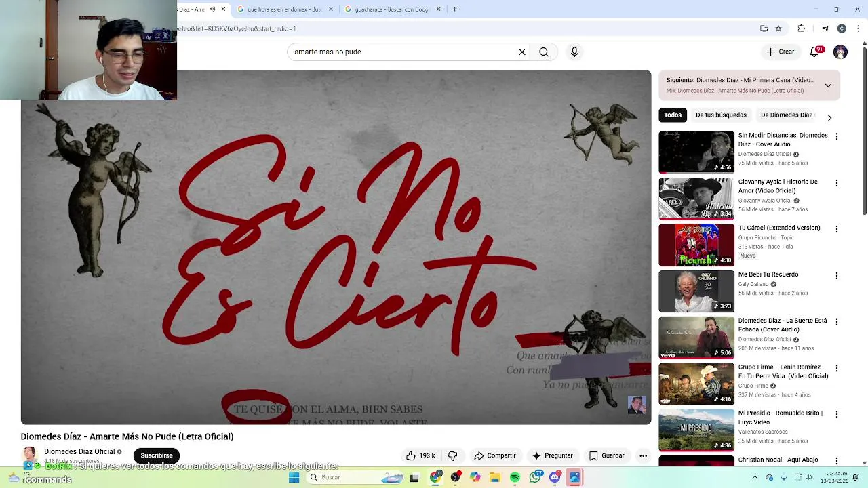Viewport: 868px width, 488px height.
Task: Open the Chrome profile avatar
Action: tap(842, 28)
